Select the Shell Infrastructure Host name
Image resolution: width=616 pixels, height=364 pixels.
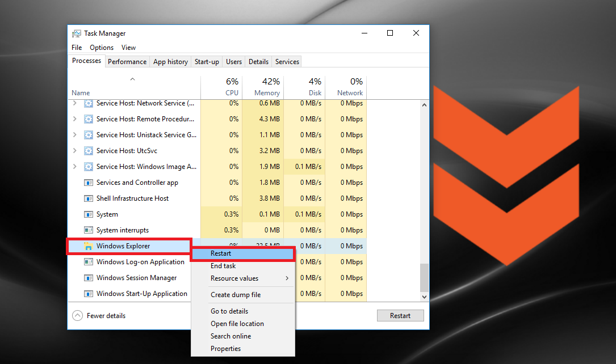coord(132,198)
